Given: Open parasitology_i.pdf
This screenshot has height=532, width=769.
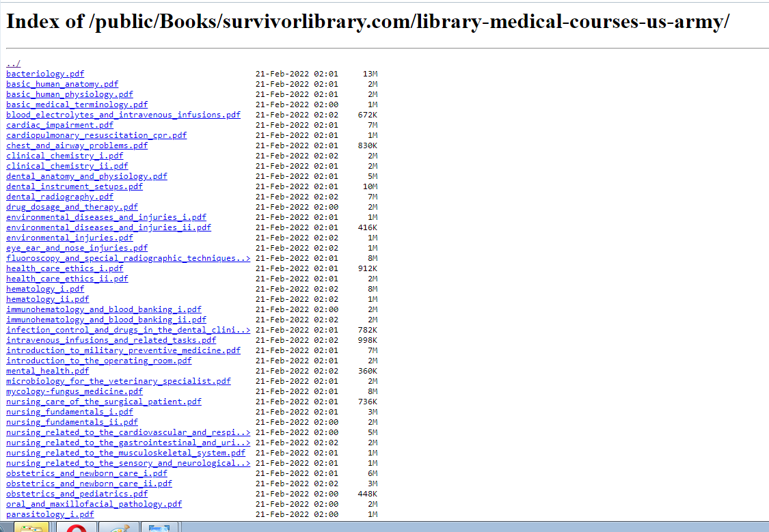Looking at the screenshot, I should (x=50, y=515).
